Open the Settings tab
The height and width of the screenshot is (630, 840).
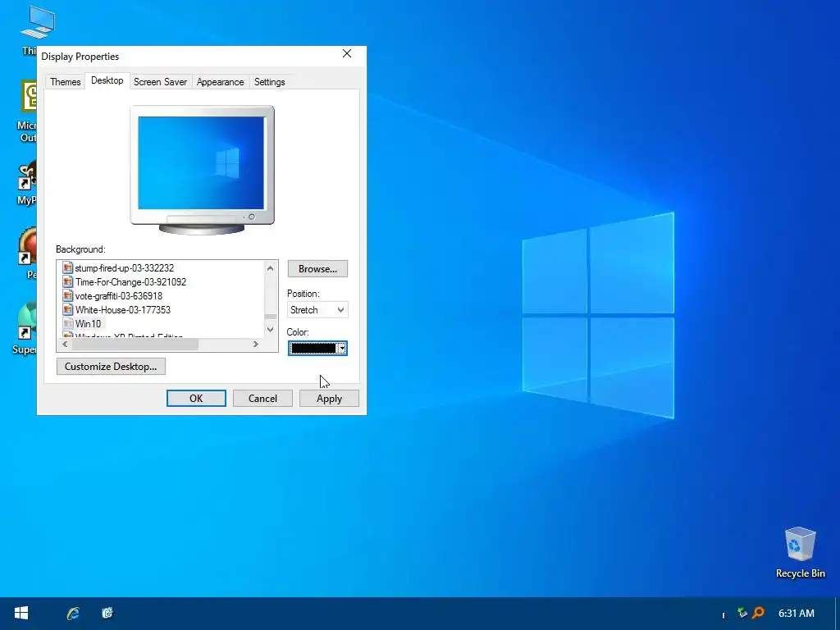pos(269,82)
